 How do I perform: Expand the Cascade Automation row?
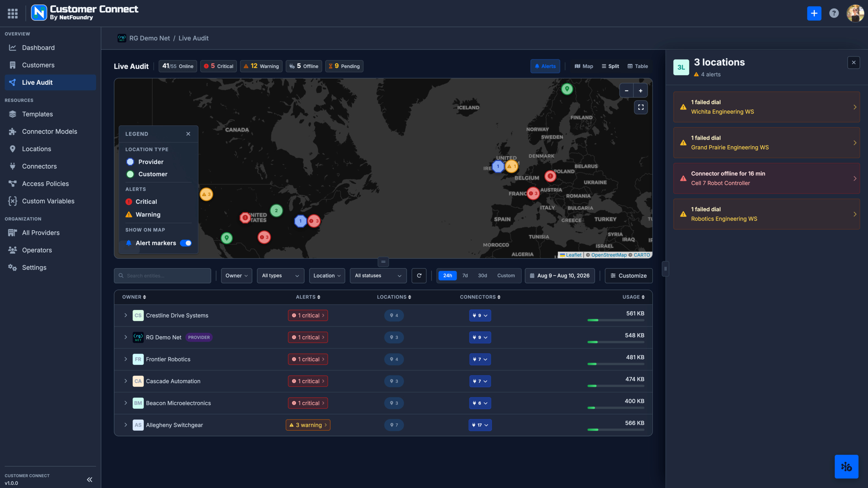125,381
